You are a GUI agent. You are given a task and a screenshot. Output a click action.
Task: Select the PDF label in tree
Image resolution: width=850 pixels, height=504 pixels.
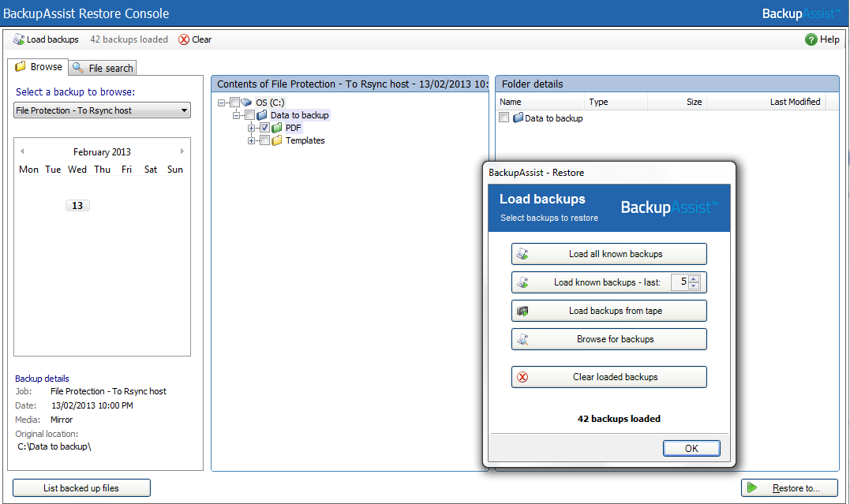(294, 128)
